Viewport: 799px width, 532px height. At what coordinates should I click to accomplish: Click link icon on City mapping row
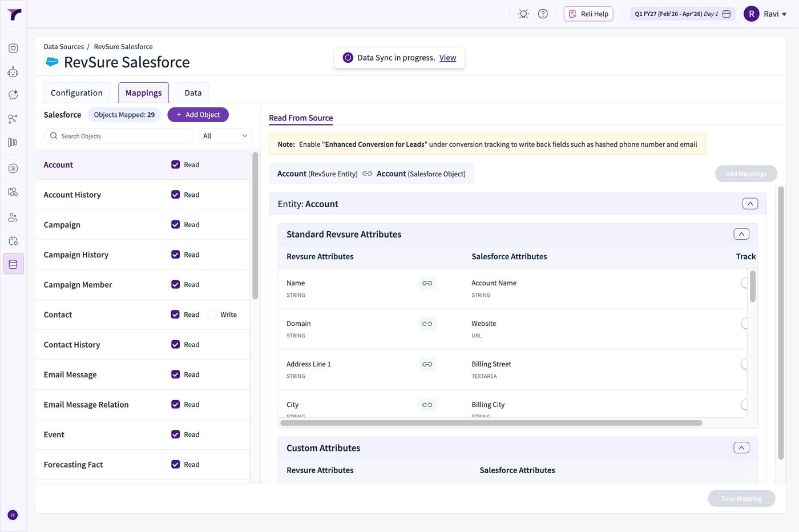(427, 405)
